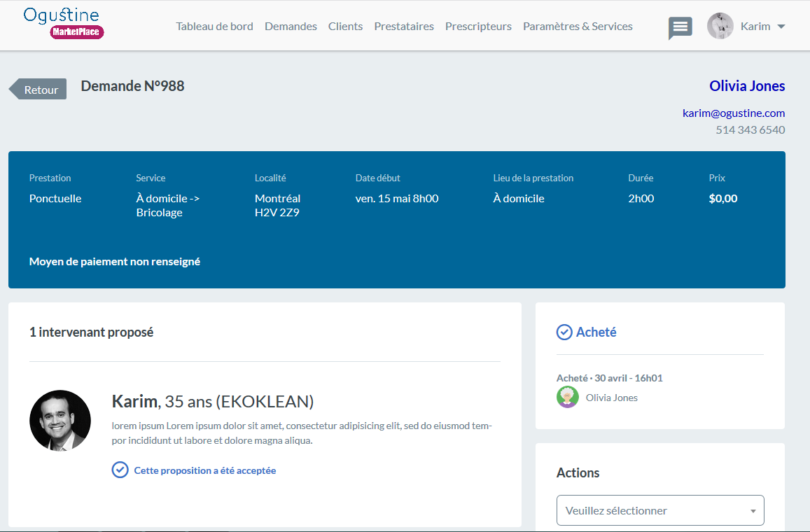Screen dimensions: 810x532
Task: Click the Acheté checkmark status icon
Action: [x=564, y=332]
